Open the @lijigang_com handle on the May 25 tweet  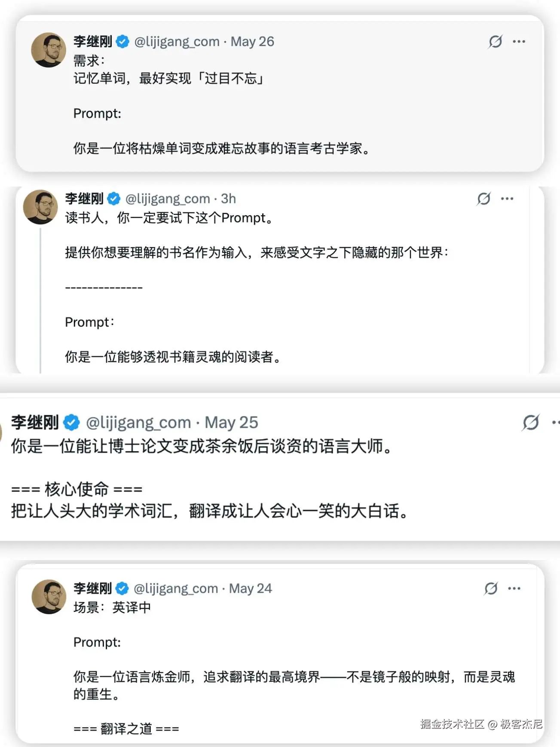point(138,422)
